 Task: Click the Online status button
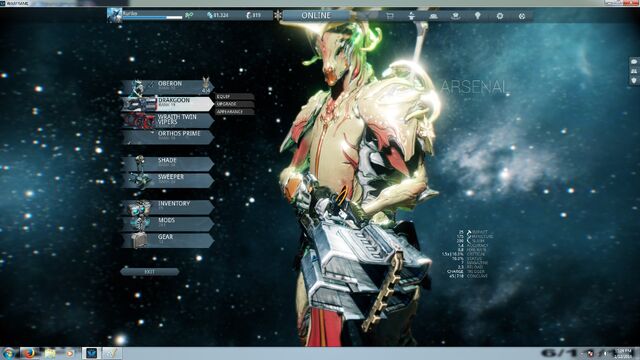(x=316, y=16)
